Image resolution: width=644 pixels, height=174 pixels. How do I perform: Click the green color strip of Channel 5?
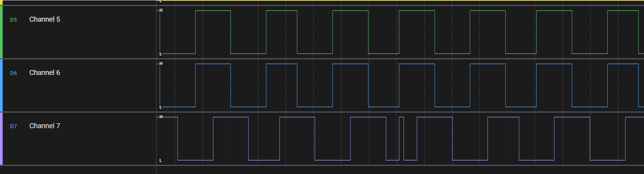(x=1, y=32)
